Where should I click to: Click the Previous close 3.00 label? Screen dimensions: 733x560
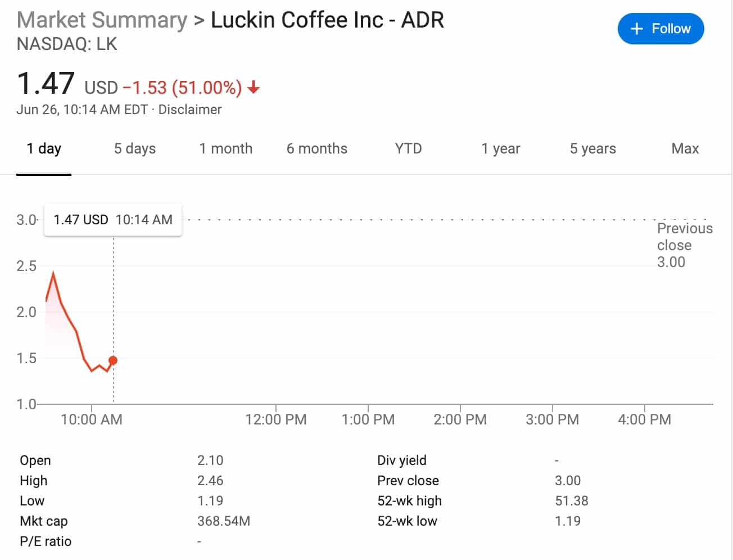[685, 245]
